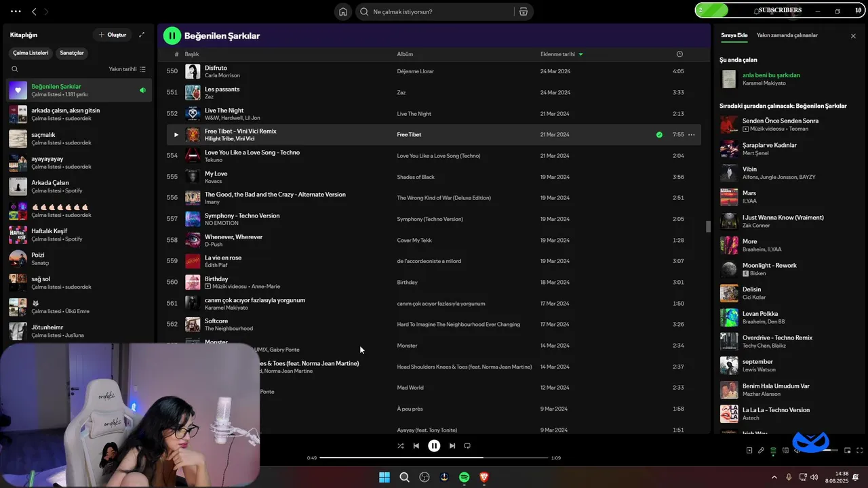Skip to the previous track
This screenshot has width=868, height=488.
click(416, 446)
